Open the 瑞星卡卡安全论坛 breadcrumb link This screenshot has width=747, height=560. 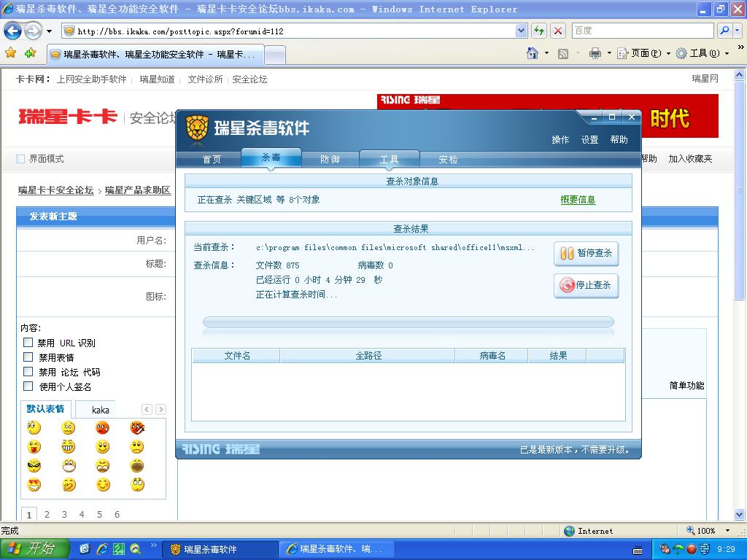tap(55, 190)
